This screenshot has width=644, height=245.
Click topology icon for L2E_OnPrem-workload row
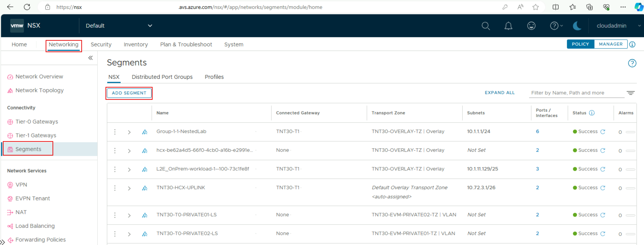145,169
